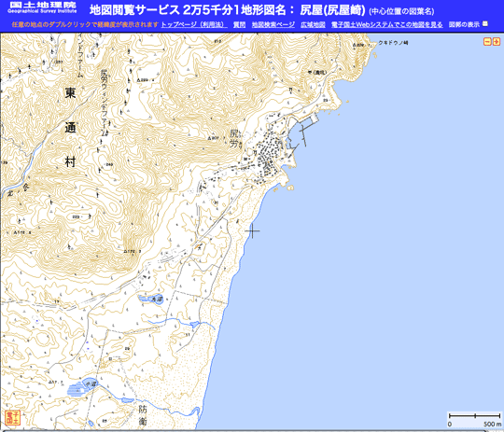The width and height of the screenshot is (504, 432).
Task: Click the 防衛 label on map
Action: click(x=143, y=415)
